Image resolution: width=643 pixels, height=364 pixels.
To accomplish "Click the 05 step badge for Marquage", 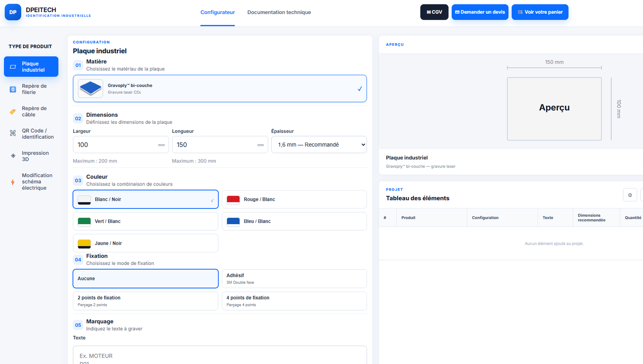I will (x=78, y=325).
